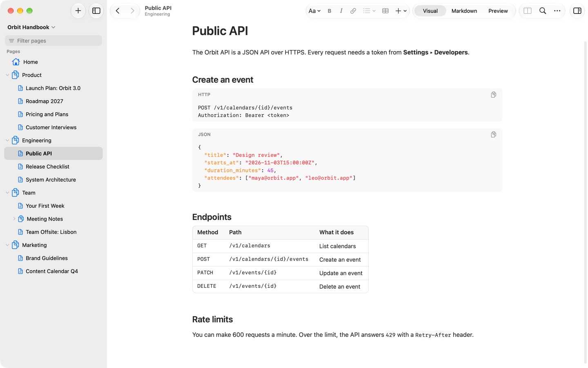Viewport: 588px width, 368px height.
Task: Open the Pricing and Plans page
Action: (53, 114)
